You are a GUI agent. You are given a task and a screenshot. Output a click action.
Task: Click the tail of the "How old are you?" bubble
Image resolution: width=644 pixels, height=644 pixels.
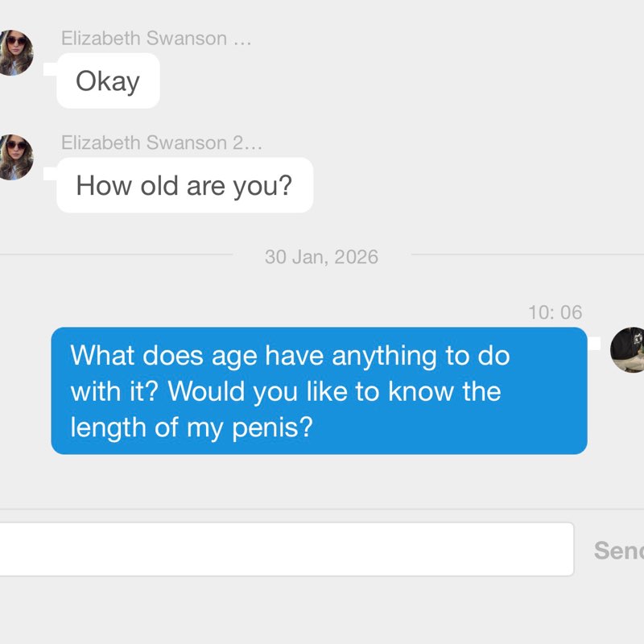tap(50, 173)
